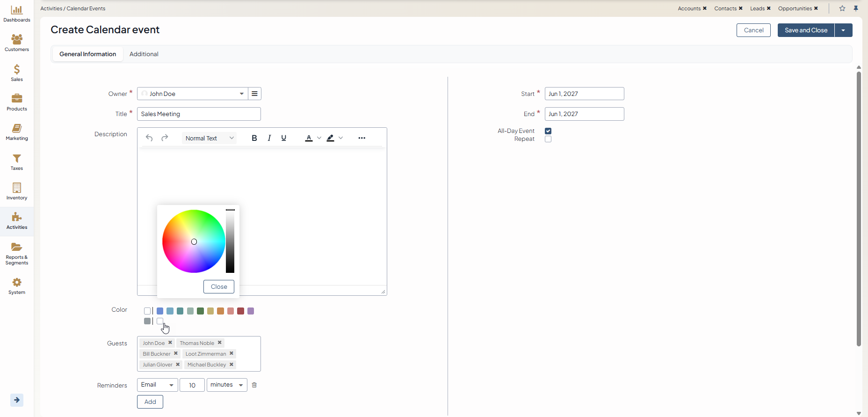Toggle underline formatting in description toolbar

(x=284, y=138)
